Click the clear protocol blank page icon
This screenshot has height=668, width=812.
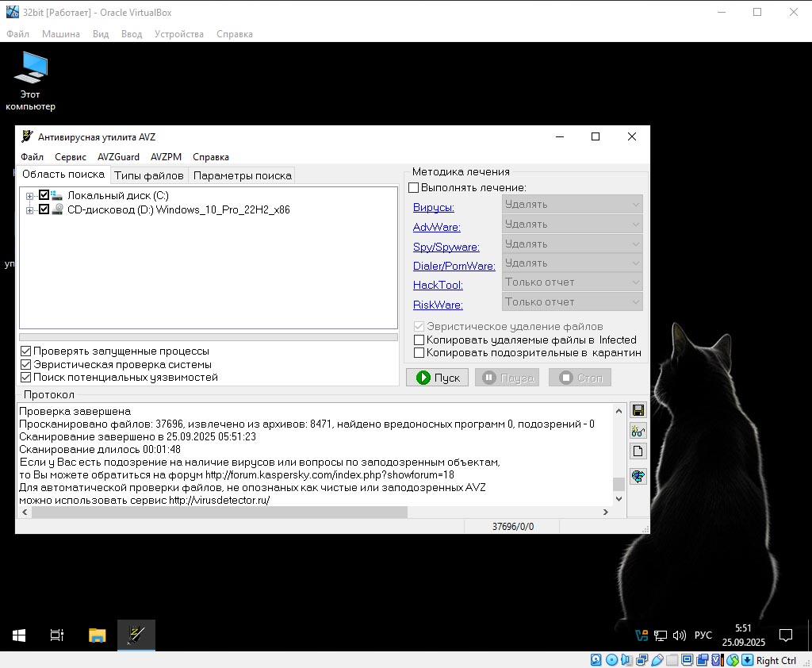click(638, 451)
